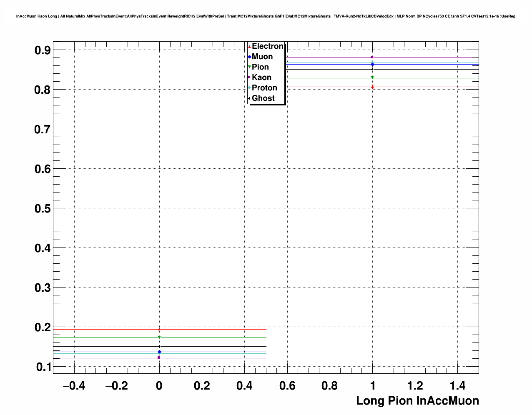
Task: Click the 0.7 y-axis tick label
Action: pyautogui.click(x=43, y=129)
